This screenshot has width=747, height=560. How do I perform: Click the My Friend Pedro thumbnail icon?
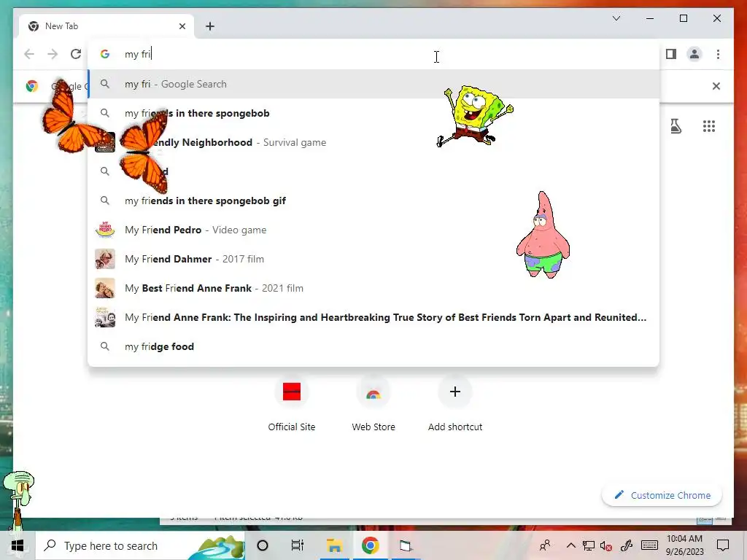[105, 230]
